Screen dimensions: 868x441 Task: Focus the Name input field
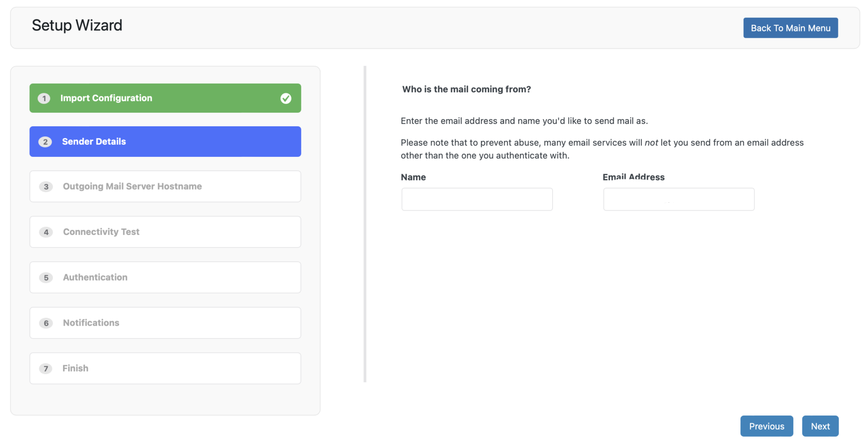click(477, 199)
